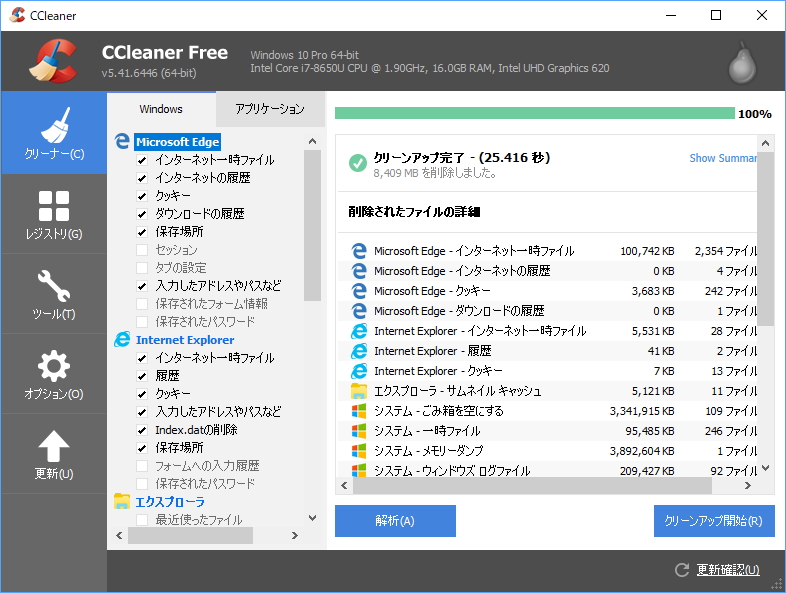Click the results panel scroll up arrow

coord(765,143)
